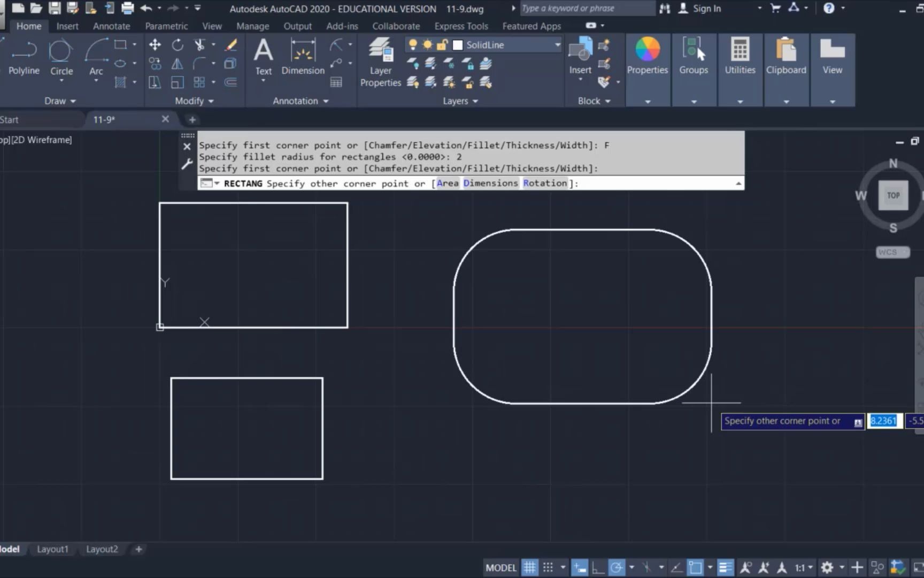Open the SolidLine layer dropdown
The width and height of the screenshot is (924, 578).
(x=557, y=45)
